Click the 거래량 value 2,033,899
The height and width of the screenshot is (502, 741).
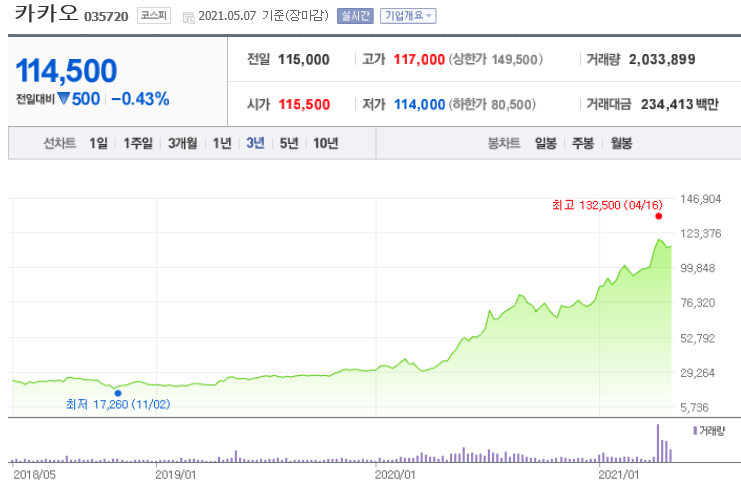point(662,60)
